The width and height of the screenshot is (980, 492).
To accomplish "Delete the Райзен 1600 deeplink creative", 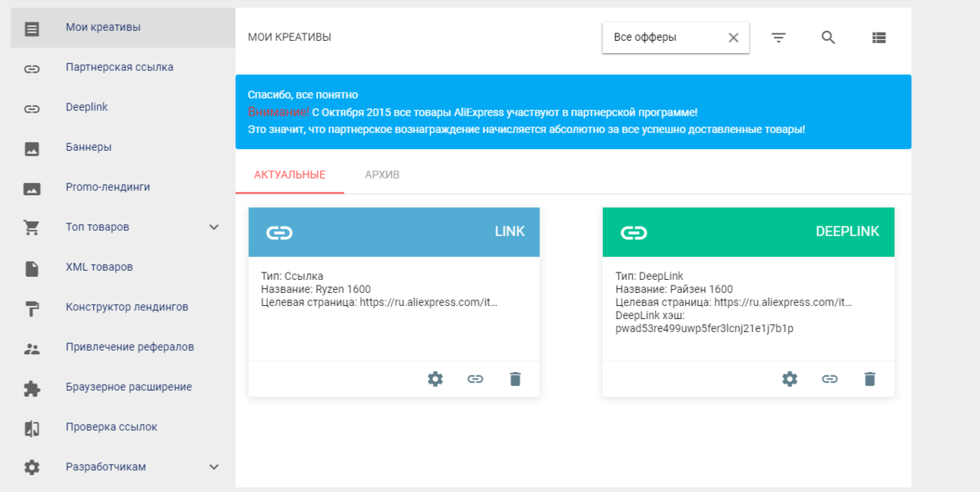I will click(x=870, y=379).
